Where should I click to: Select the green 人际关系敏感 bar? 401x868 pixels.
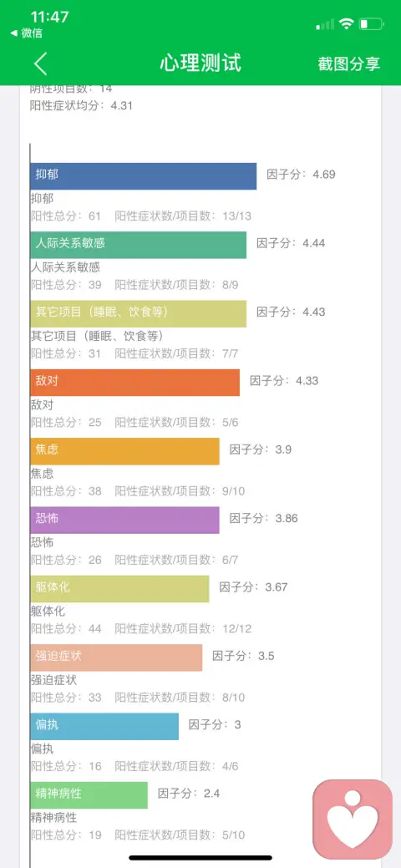(x=139, y=245)
